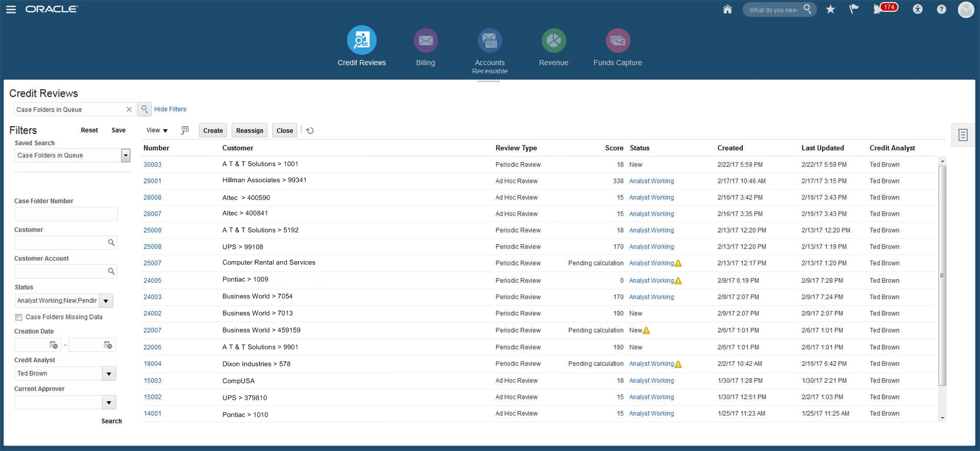This screenshot has height=451, width=980.
Task: Open accessibility settings icon
Action: 917,9
